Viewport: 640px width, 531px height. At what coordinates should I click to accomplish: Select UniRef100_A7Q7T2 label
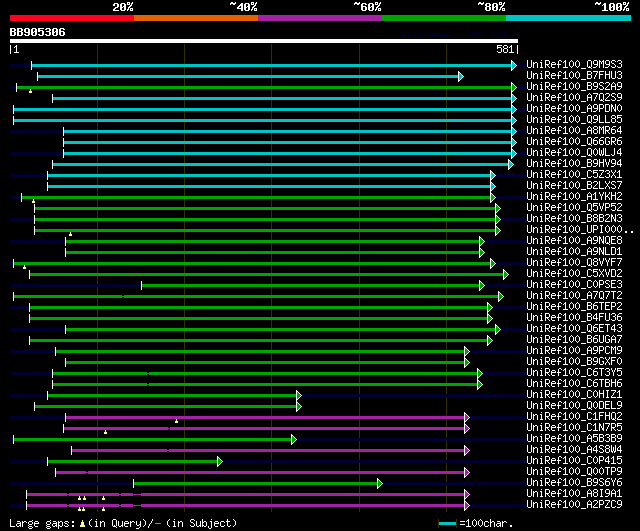click(574, 296)
